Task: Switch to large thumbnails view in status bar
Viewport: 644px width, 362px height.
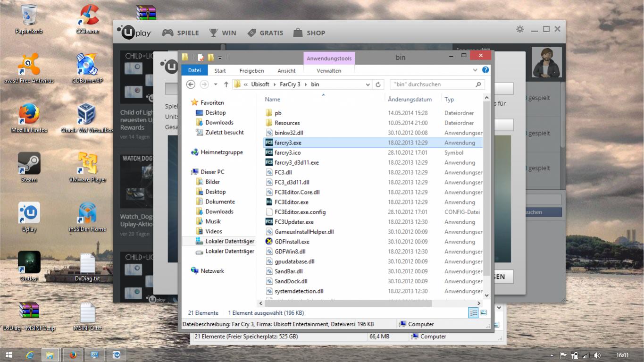Action: [484, 312]
